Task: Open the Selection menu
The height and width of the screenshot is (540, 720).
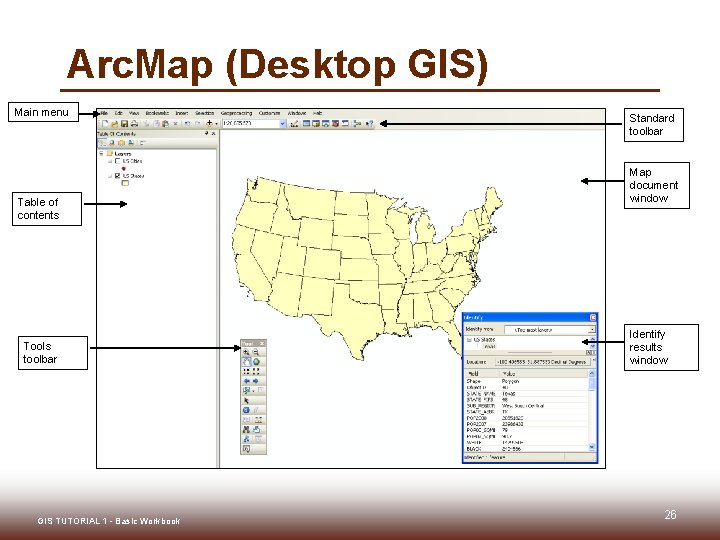Action: [204, 113]
